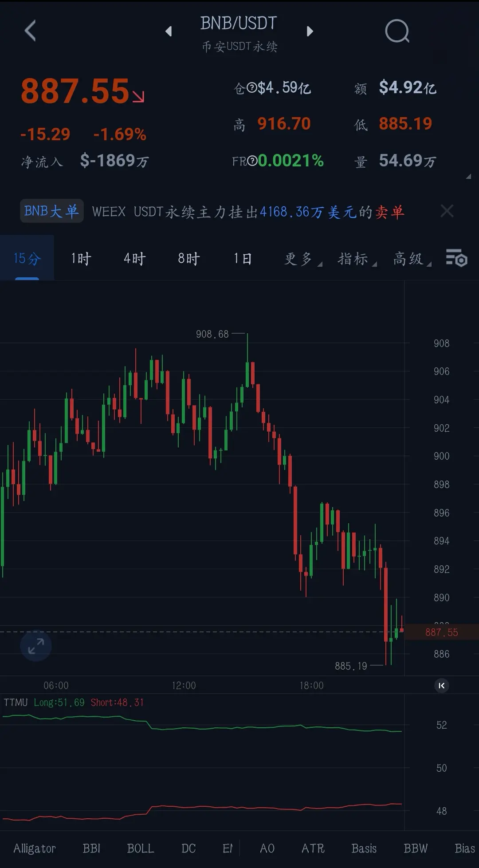Open the WEEX sell order news text
The image size is (479, 868).
point(248,212)
